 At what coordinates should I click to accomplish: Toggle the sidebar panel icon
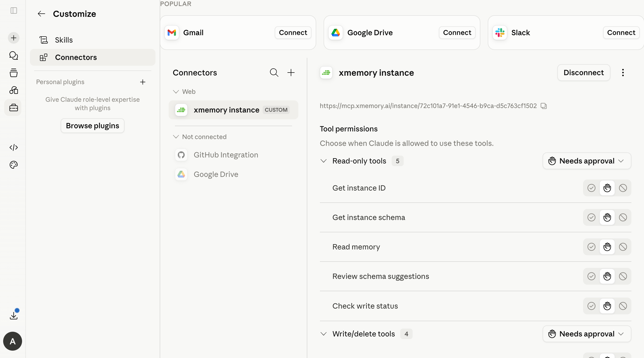tap(14, 11)
